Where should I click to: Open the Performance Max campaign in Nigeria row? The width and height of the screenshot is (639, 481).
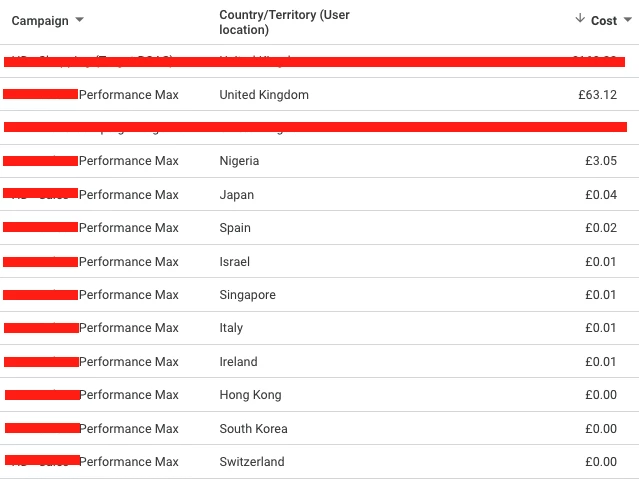pos(128,161)
